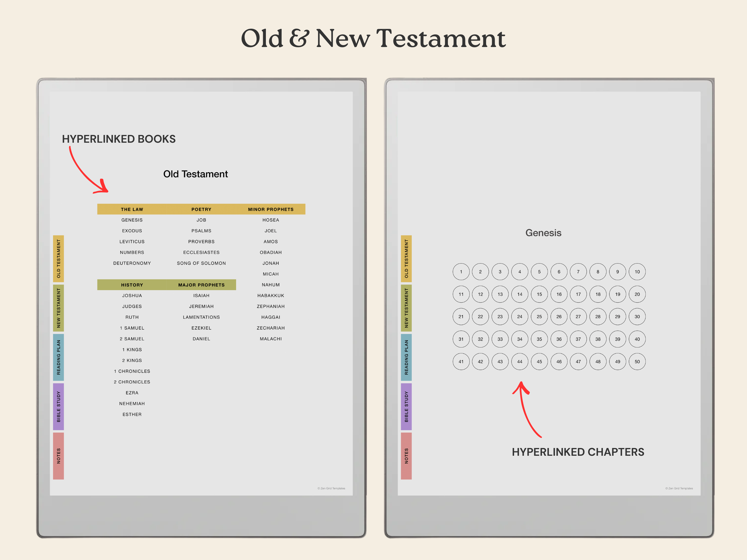Open the 2 Chronicles book link
This screenshot has width=747, height=560.
[132, 382]
